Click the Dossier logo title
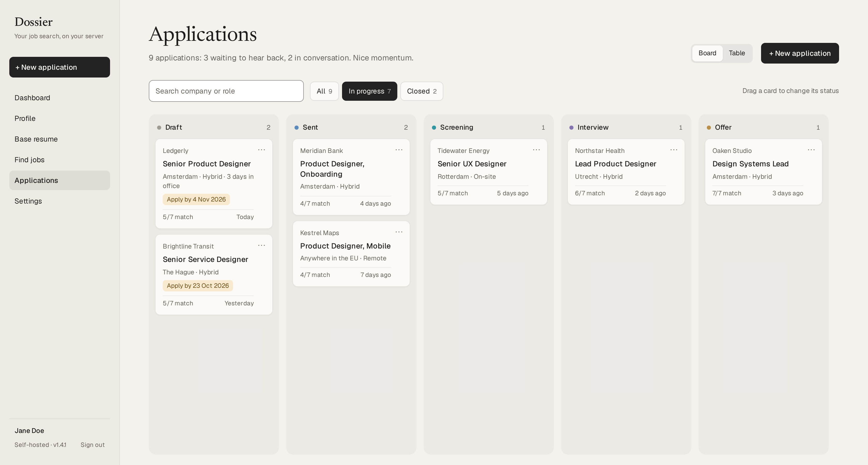Image resolution: width=868 pixels, height=465 pixels. pyautogui.click(x=33, y=22)
